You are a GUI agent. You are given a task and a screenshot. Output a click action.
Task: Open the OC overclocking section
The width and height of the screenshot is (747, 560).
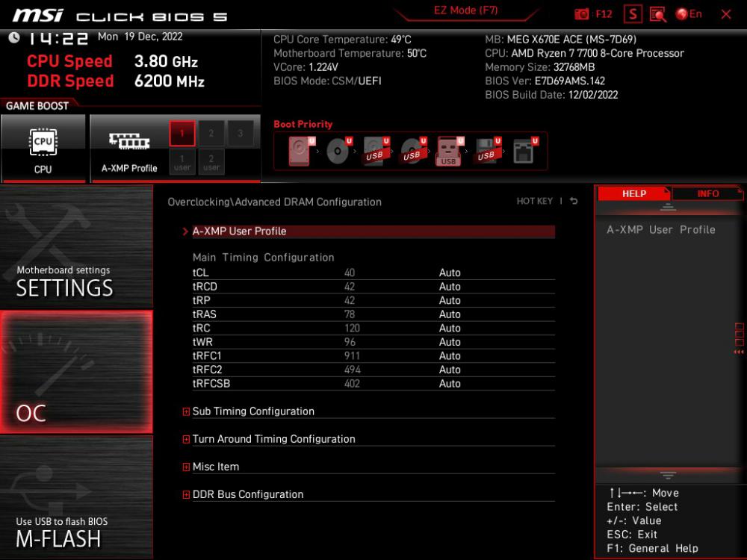(x=76, y=372)
